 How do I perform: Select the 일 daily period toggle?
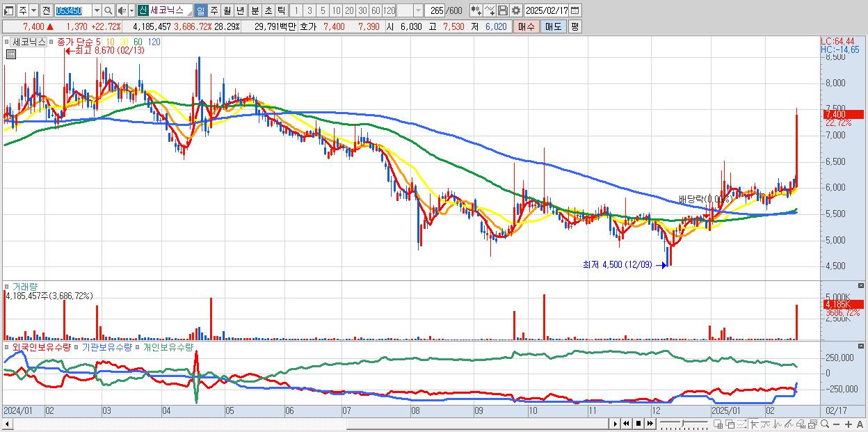(200, 10)
